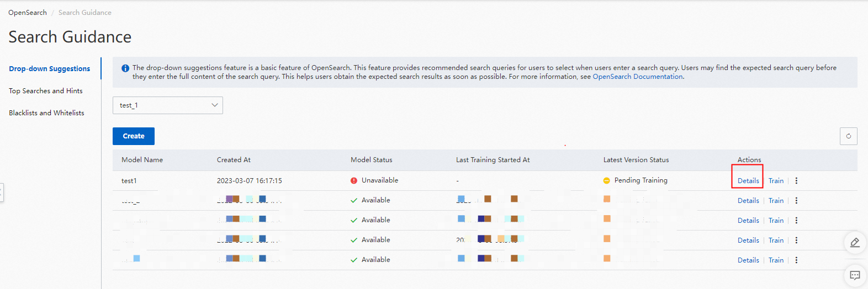Click the blue Create button
This screenshot has height=289, width=868.
click(x=134, y=136)
